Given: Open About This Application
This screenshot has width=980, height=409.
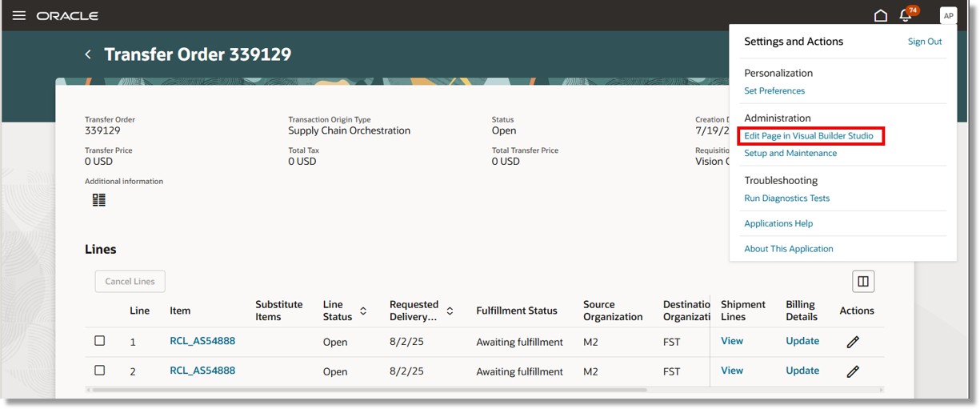Looking at the screenshot, I should [x=789, y=249].
